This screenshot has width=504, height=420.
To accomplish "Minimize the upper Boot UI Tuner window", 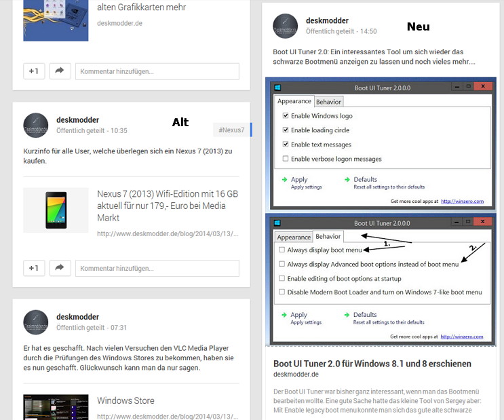I will (x=457, y=86).
